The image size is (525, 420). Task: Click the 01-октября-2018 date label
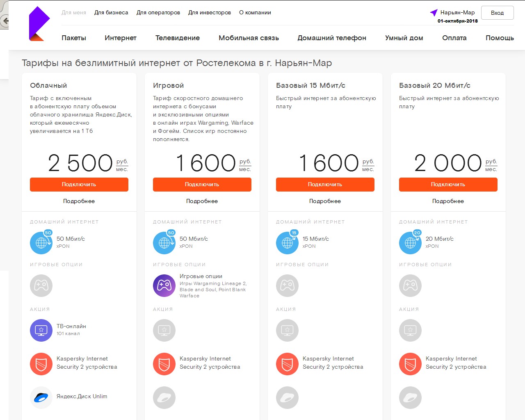(458, 21)
